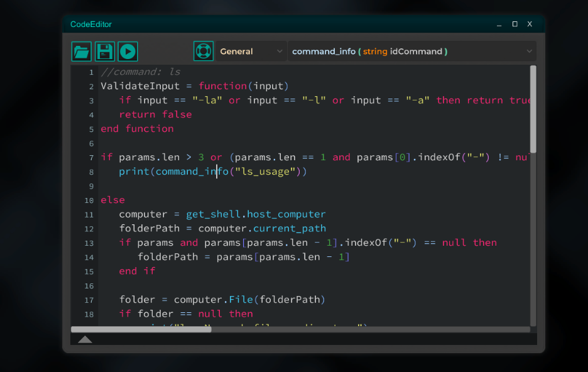
Task: Click line number 7 in the gutter
Action: click(x=90, y=157)
